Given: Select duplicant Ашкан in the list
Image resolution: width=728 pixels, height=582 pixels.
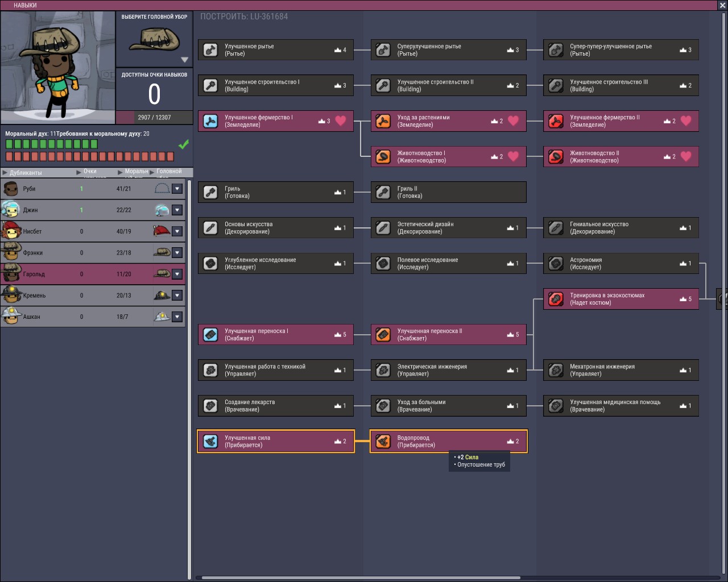Looking at the screenshot, I should coord(93,317).
